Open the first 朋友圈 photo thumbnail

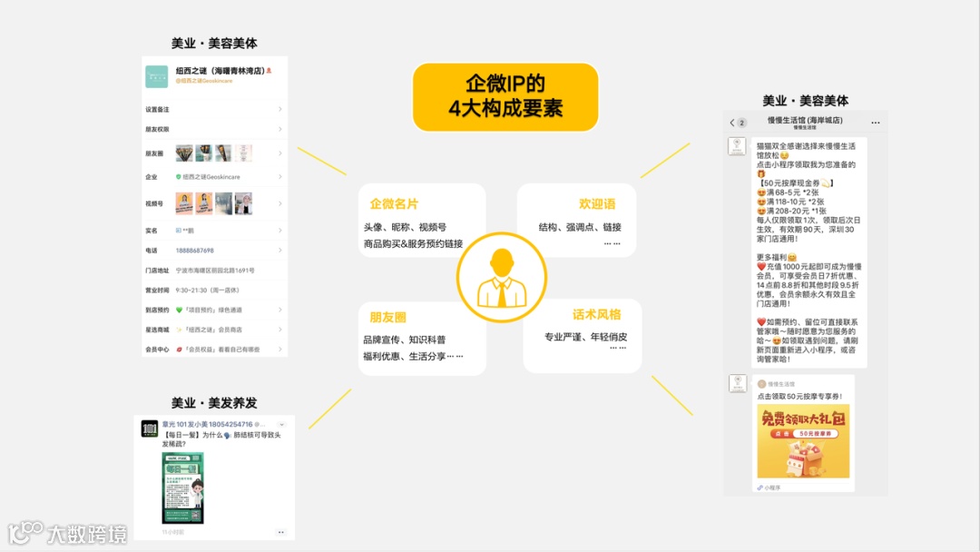184,153
